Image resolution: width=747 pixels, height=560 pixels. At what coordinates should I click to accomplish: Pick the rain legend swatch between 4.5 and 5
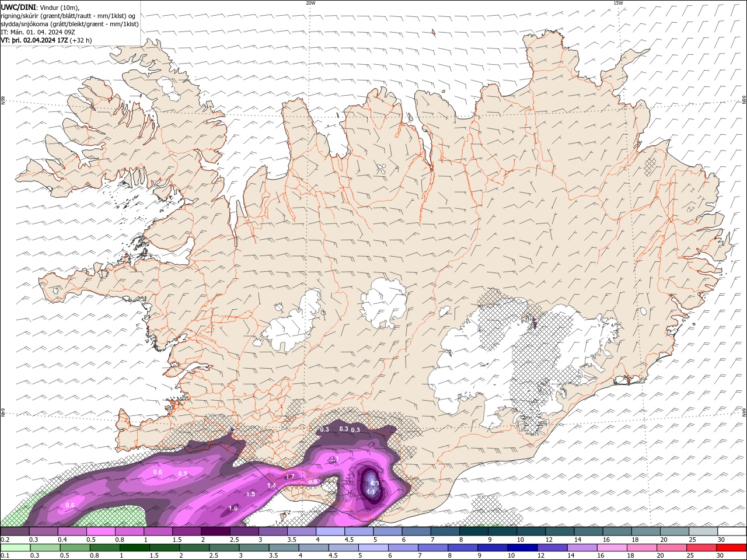pyautogui.click(x=344, y=548)
